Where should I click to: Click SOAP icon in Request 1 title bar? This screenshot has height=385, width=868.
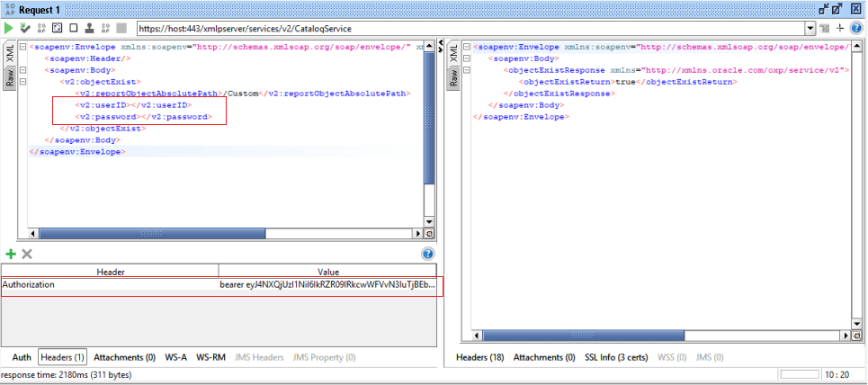10,9
